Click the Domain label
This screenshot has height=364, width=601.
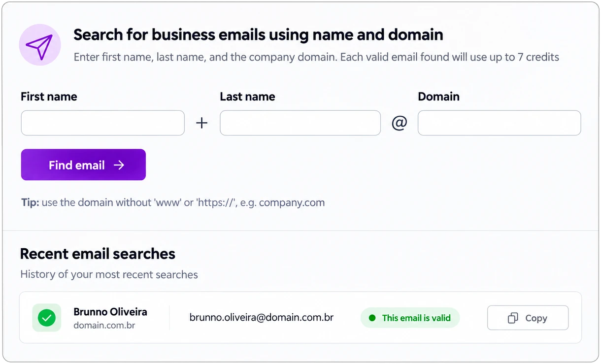point(438,97)
